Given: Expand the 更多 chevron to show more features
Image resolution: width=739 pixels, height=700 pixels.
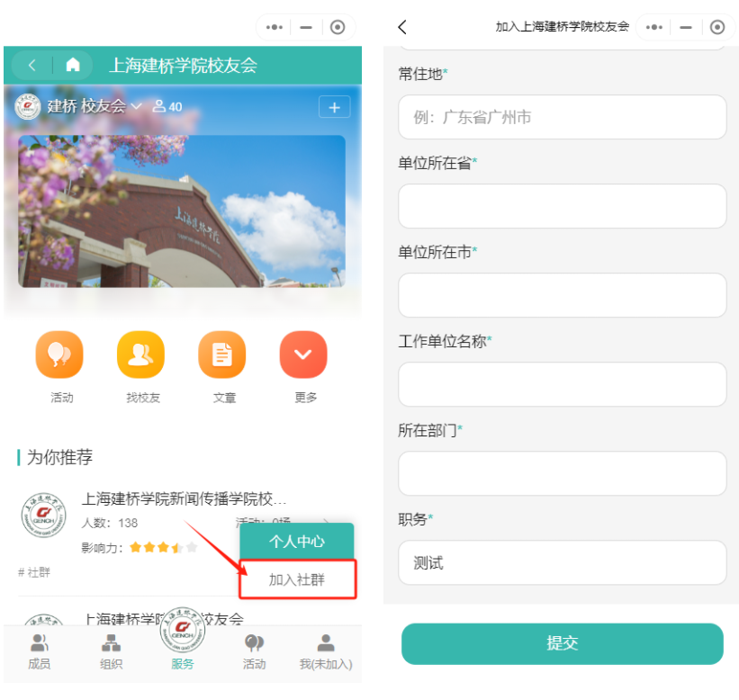Looking at the screenshot, I should tap(302, 354).
